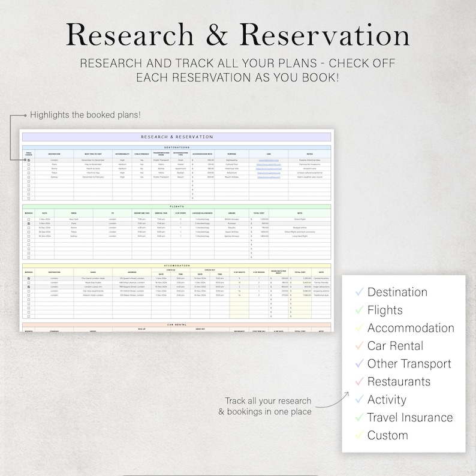Click the green checkmark beside Travel Insurance

click(x=359, y=417)
